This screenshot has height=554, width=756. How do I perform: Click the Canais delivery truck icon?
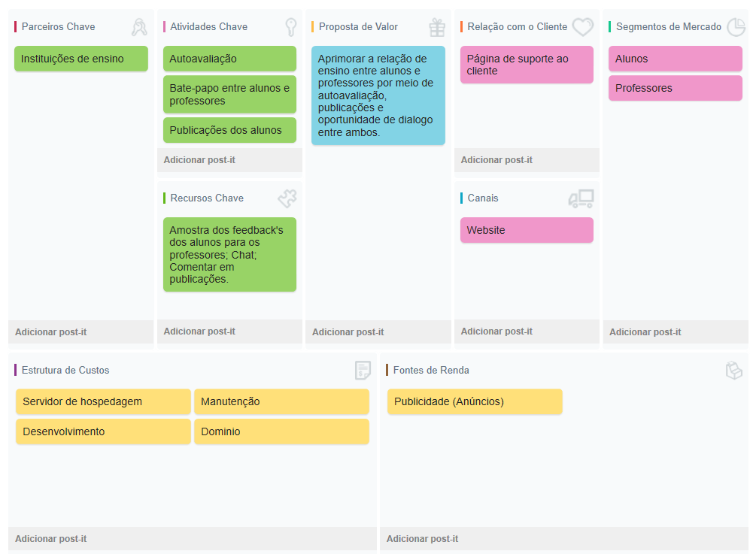[581, 198]
